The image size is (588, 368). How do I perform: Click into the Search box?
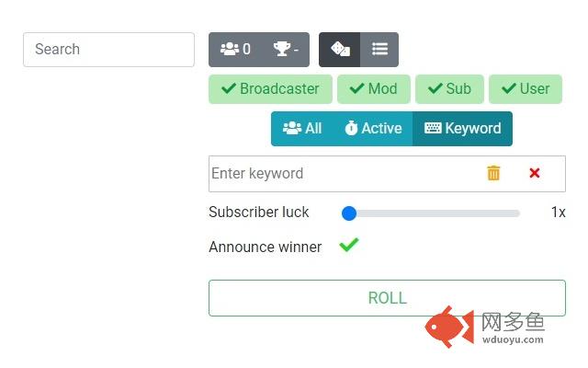click(108, 50)
